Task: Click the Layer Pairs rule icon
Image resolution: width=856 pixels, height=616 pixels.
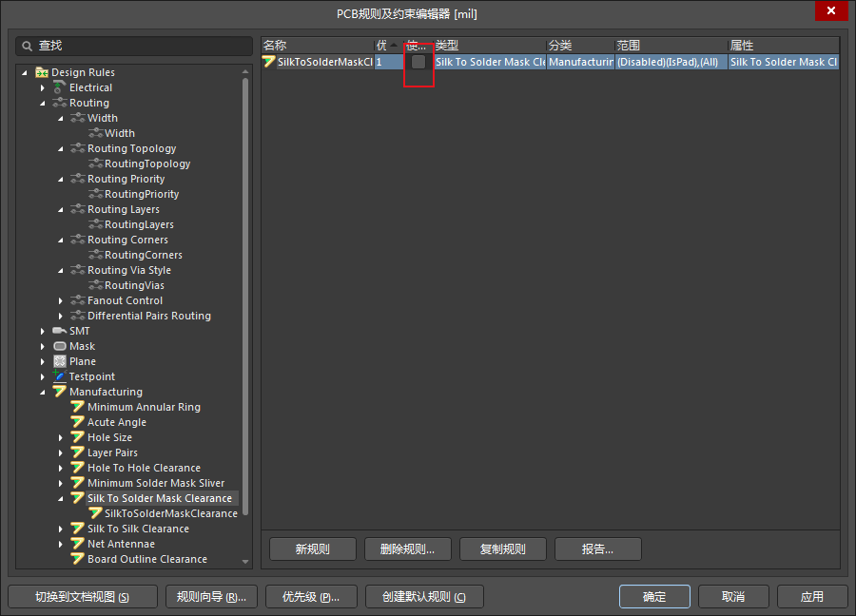Action: pos(78,452)
